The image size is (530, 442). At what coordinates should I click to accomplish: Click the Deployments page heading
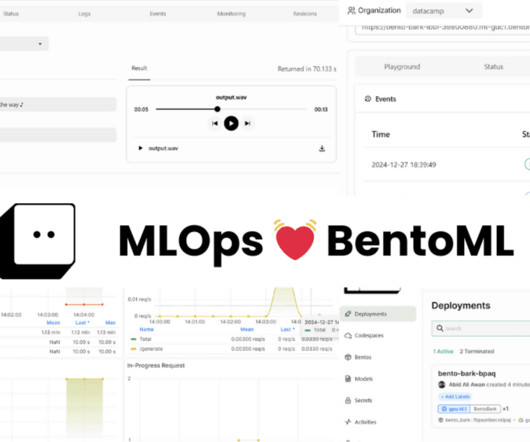coord(461,305)
